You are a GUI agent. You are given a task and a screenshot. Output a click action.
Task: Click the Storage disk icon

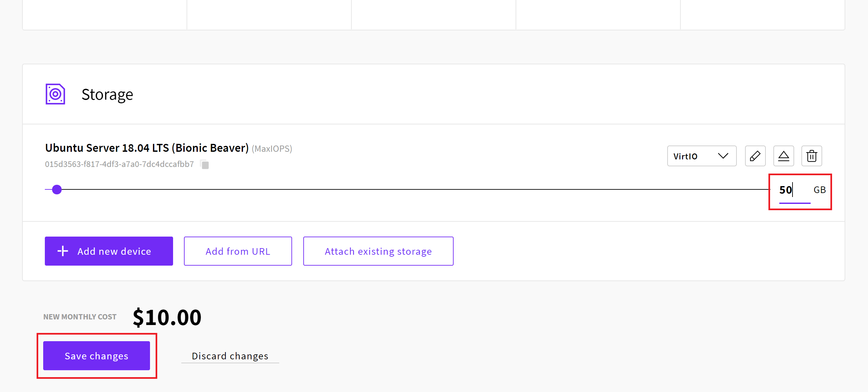[x=55, y=94]
